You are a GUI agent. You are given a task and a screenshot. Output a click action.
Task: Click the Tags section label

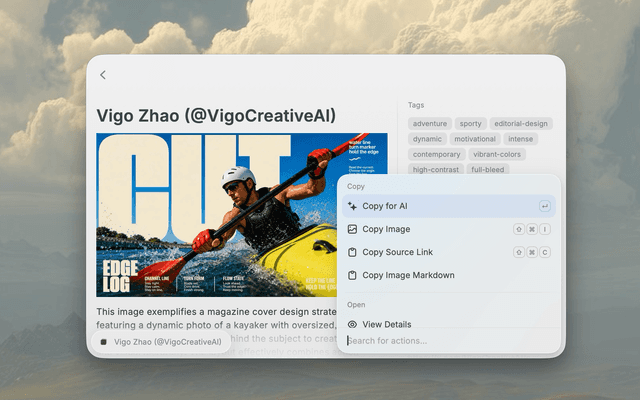click(x=416, y=105)
